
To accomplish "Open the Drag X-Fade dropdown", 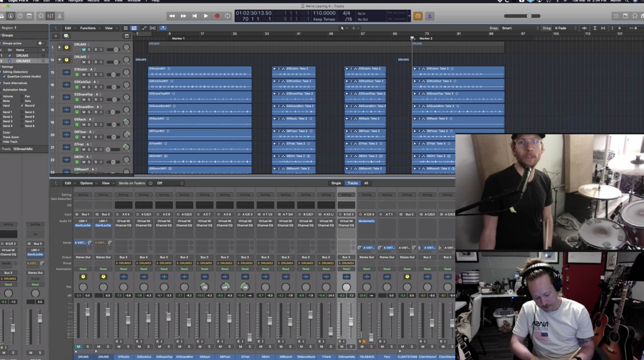I will [x=565, y=28].
